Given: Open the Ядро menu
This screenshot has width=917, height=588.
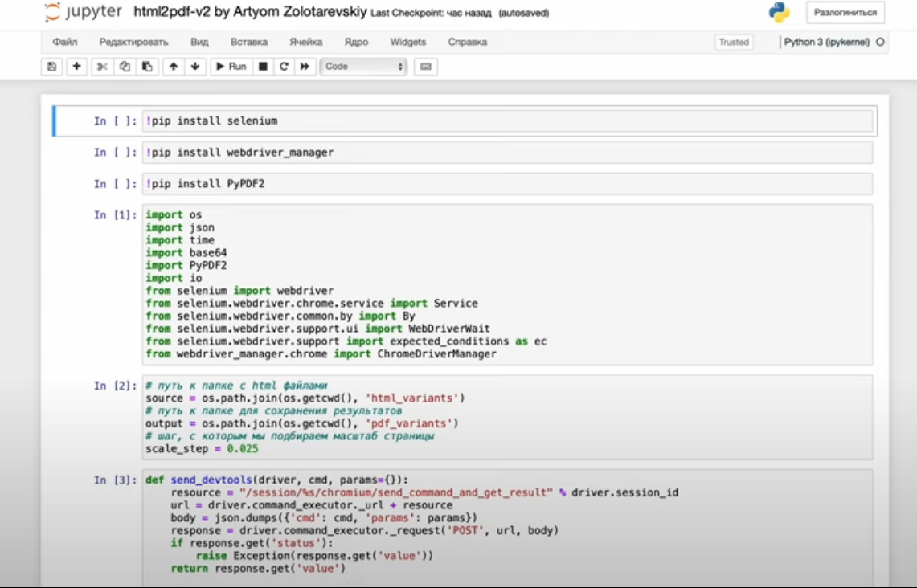Looking at the screenshot, I should 356,42.
